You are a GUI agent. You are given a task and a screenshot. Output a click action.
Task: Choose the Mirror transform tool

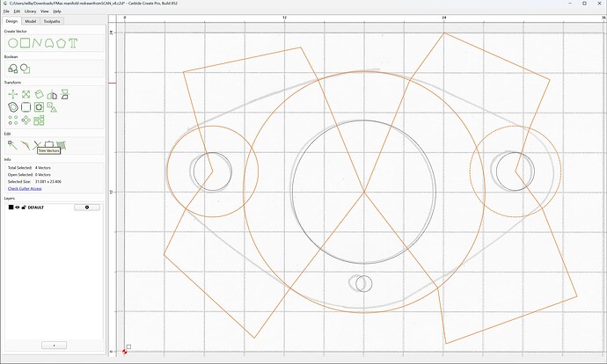point(52,94)
